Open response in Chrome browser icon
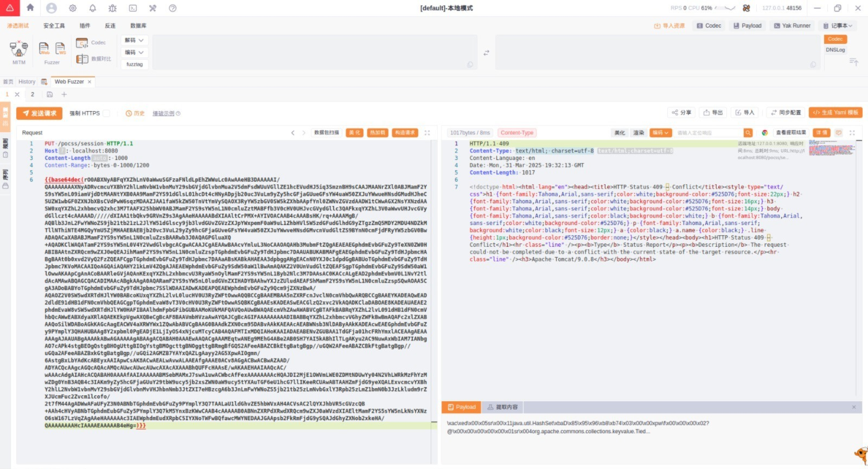The width and height of the screenshot is (868, 469). pos(765,133)
